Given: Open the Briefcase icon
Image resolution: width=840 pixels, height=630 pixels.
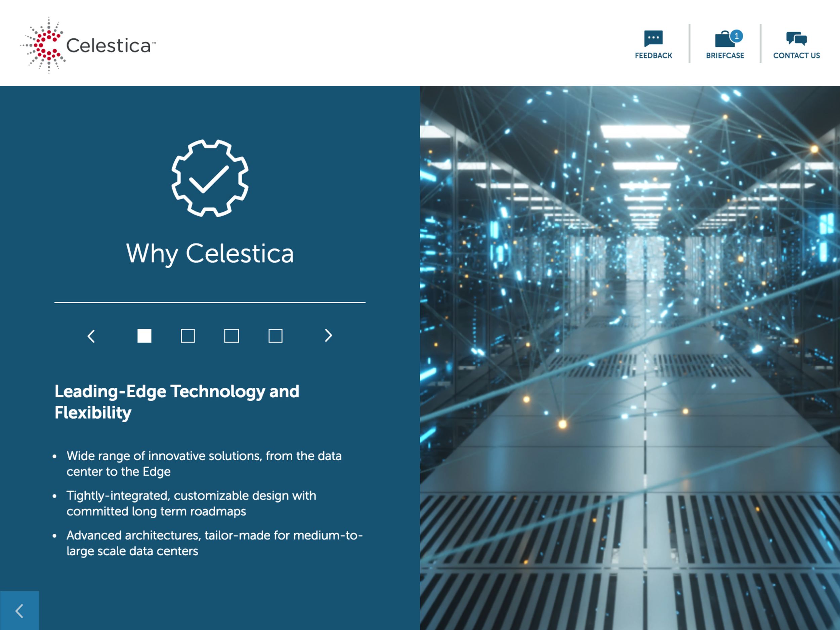Looking at the screenshot, I should pyautogui.click(x=724, y=40).
